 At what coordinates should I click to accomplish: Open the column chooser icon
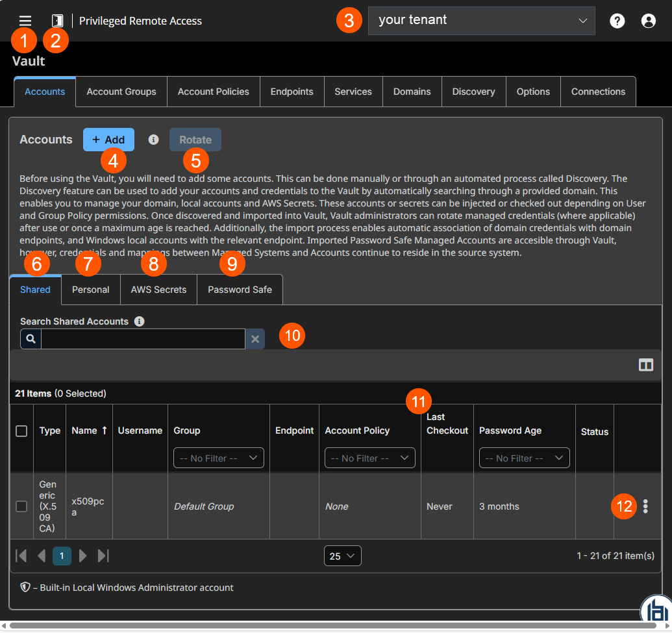(646, 365)
